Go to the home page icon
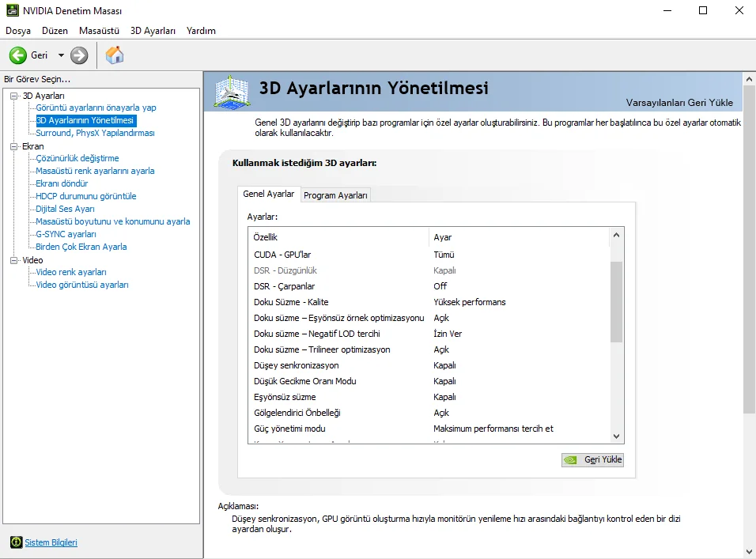The height and width of the screenshot is (559, 756). [115, 55]
